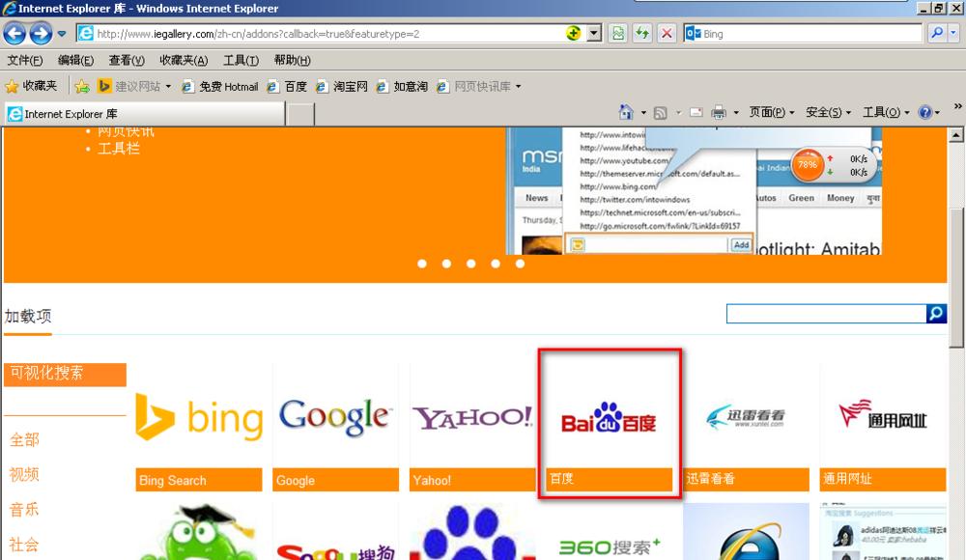Refresh the page with green arrows icon
The width and height of the screenshot is (966, 560).
(642, 33)
